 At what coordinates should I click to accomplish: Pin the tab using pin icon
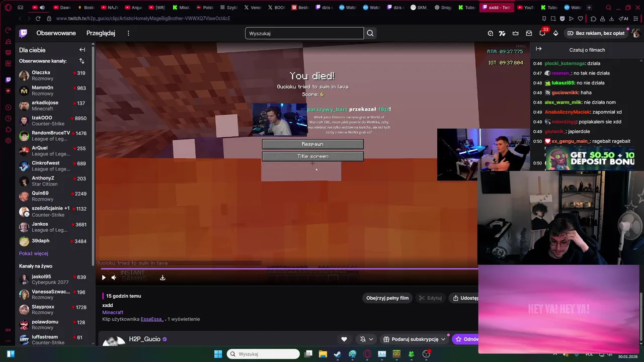[544, 19]
